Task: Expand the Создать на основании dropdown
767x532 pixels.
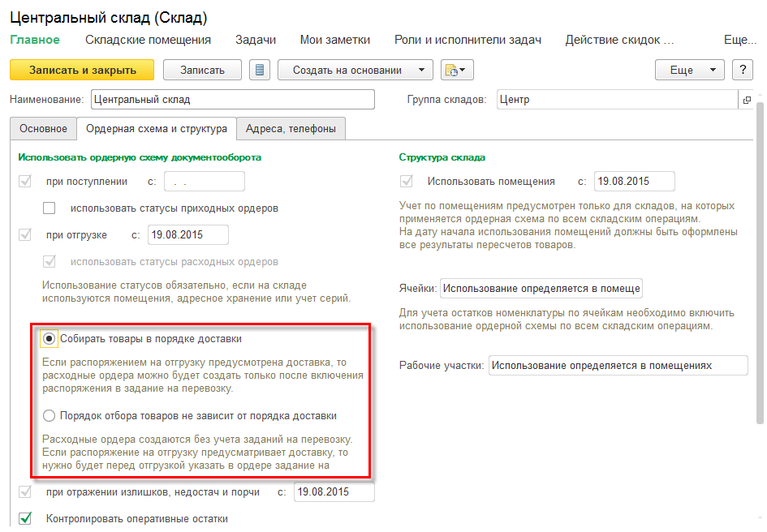Action: 355,70
